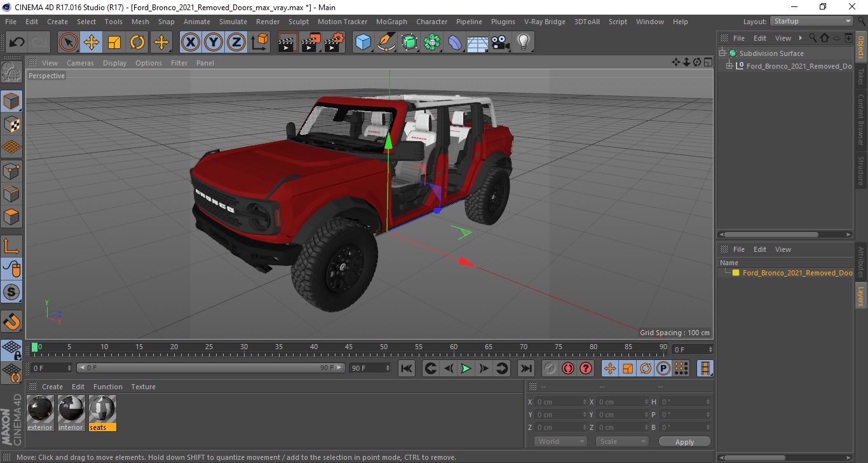
Task: Add Subdivision Surface generator icon
Action: (409, 43)
